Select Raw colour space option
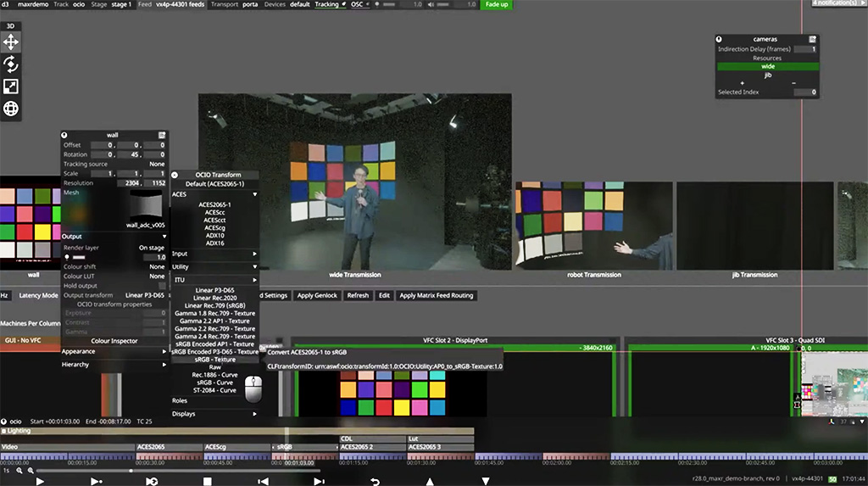The height and width of the screenshot is (486, 868). [214, 367]
